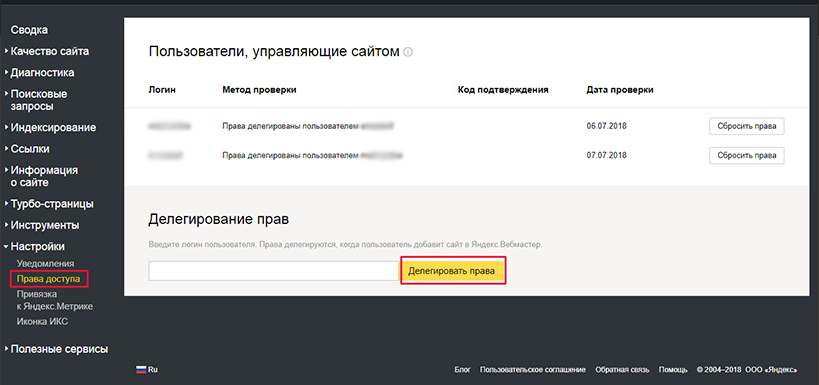Expand Индексирование section
This screenshot has height=385, width=819.
click(x=53, y=127)
